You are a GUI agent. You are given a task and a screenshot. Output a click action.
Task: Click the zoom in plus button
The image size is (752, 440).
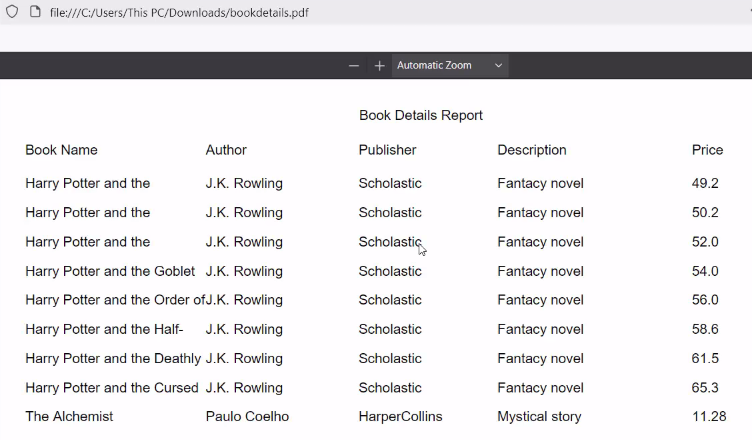[x=379, y=66]
